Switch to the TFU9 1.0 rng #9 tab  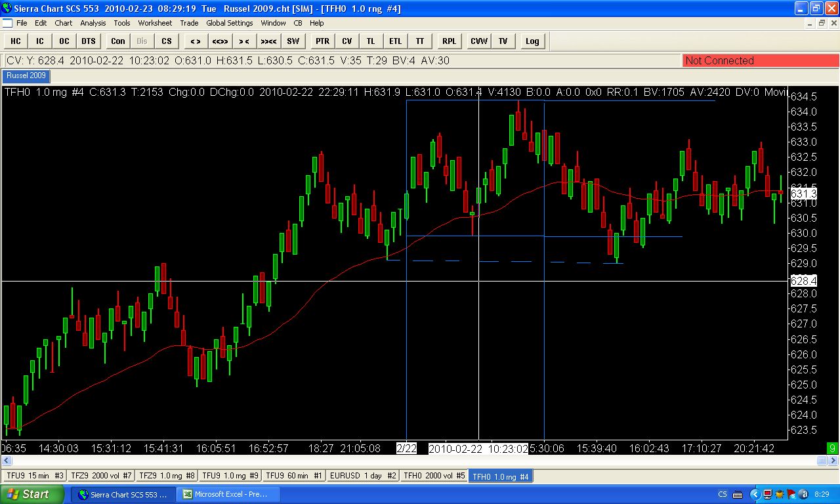pyautogui.click(x=230, y=476)
